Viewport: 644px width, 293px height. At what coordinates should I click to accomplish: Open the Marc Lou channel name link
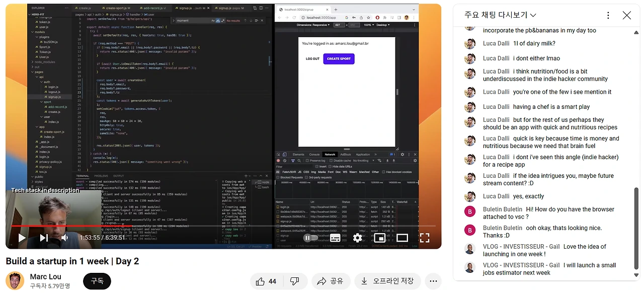click(46, 276)
